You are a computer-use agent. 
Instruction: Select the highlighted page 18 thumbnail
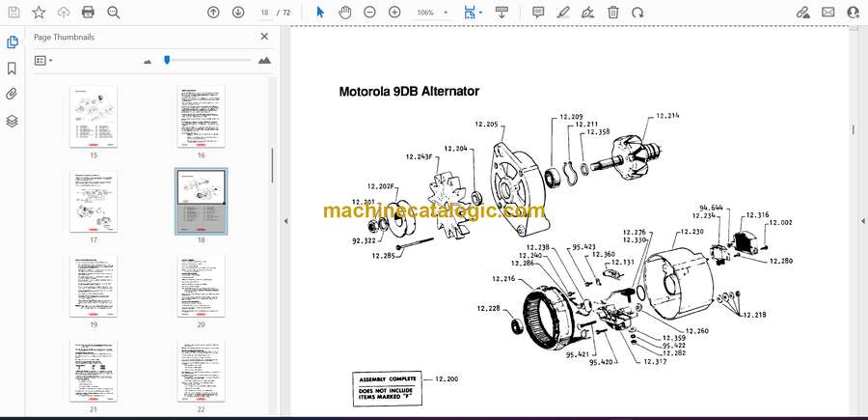pyautogui.click(x=201, y=202)
